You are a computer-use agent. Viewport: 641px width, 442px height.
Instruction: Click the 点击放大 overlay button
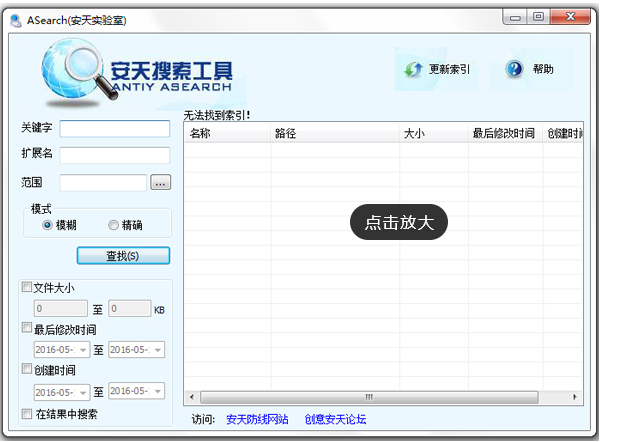point(399,222)
